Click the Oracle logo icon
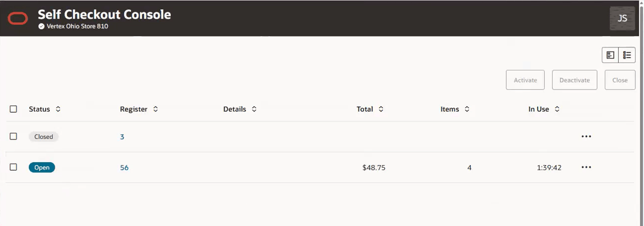This screenshot has height=226, width=644. (18, 19)
